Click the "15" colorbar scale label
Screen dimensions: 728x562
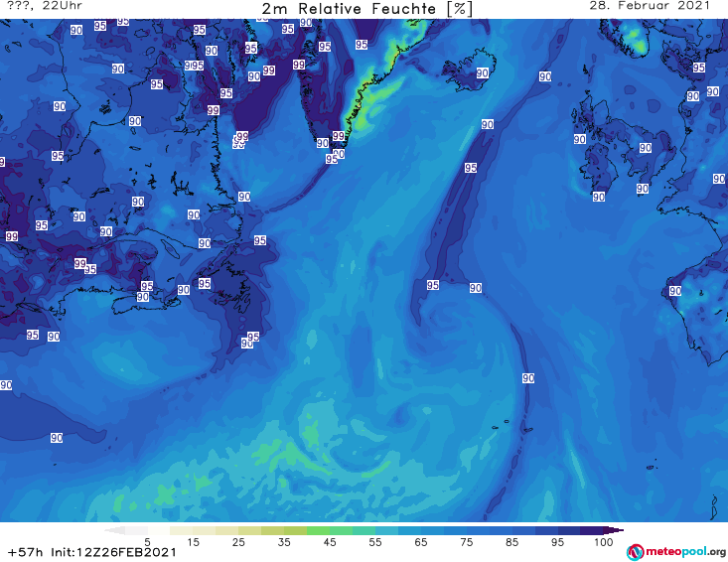click(193, 542)
